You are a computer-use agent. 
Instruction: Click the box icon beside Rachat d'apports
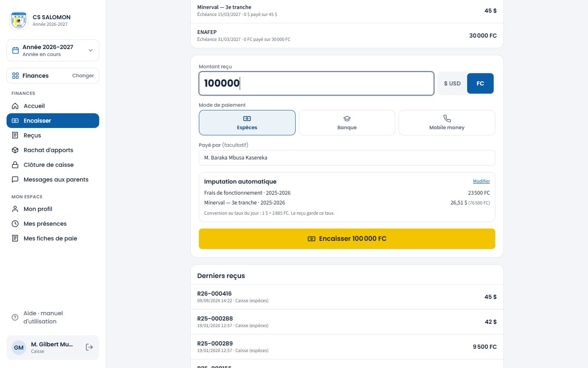(x=15, y=150)
